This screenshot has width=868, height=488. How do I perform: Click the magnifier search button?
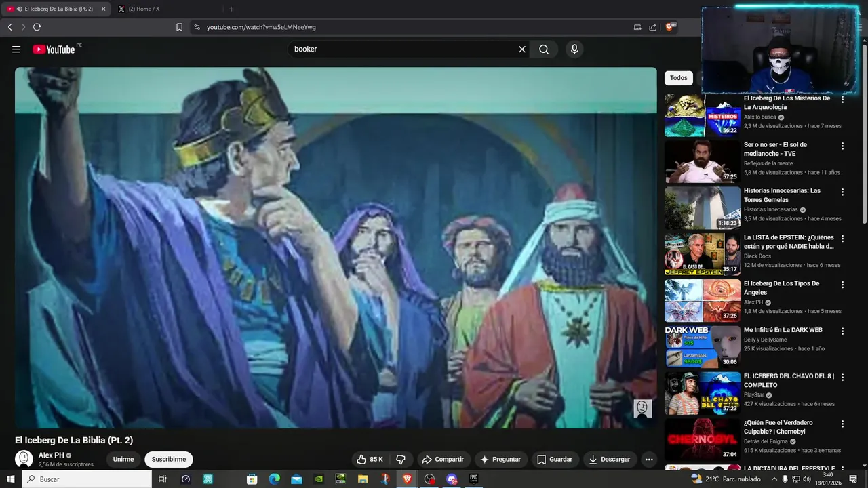tap(544, 49)
